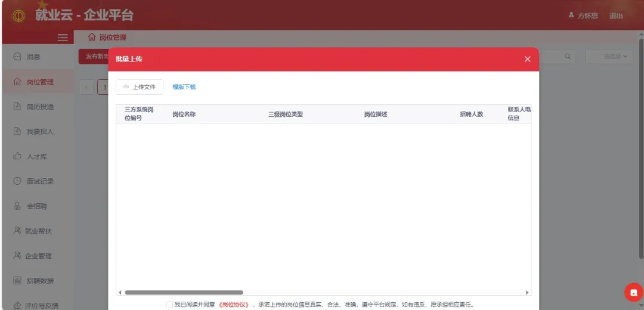The image size is (644, 310).
Task: Click the 招聘数据 chart icon
Action: point(17,281)
